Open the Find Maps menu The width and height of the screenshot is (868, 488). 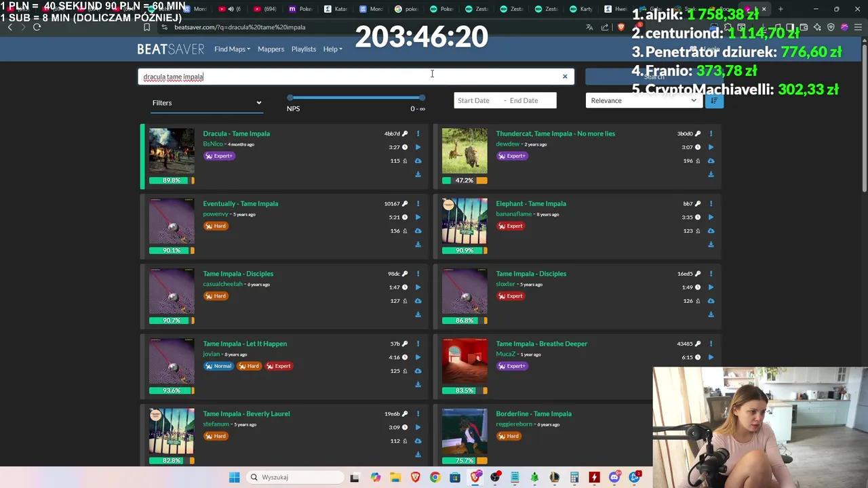(232, 49)
